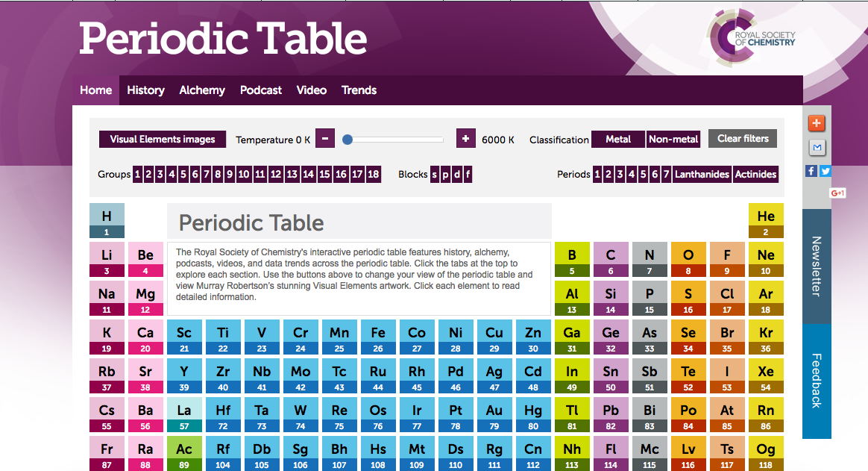The height and width of the screenshot is (471, 868).
Task: Switch to the Trends tab
Action: click(359, 90)
